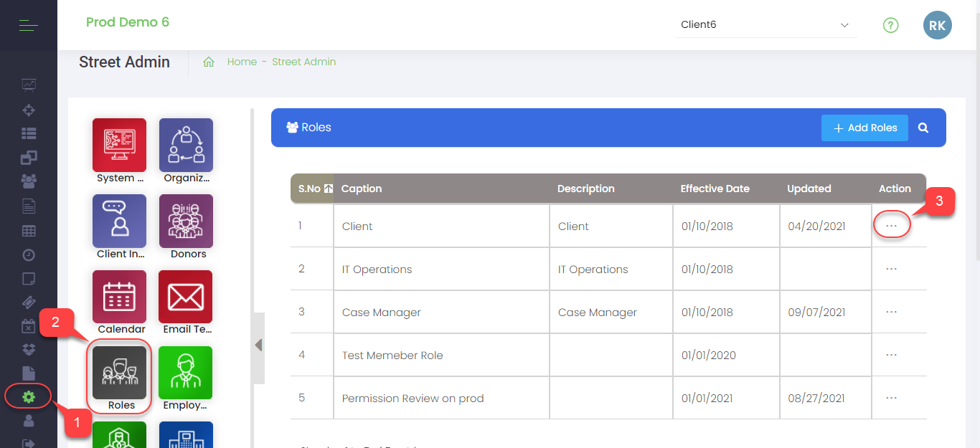Open the Email Templates tile

186,297
